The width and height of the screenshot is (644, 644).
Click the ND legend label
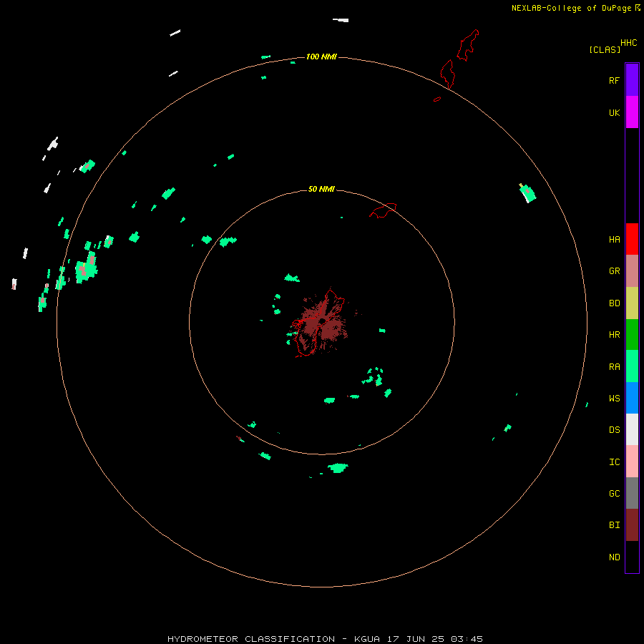pos(614,557)
